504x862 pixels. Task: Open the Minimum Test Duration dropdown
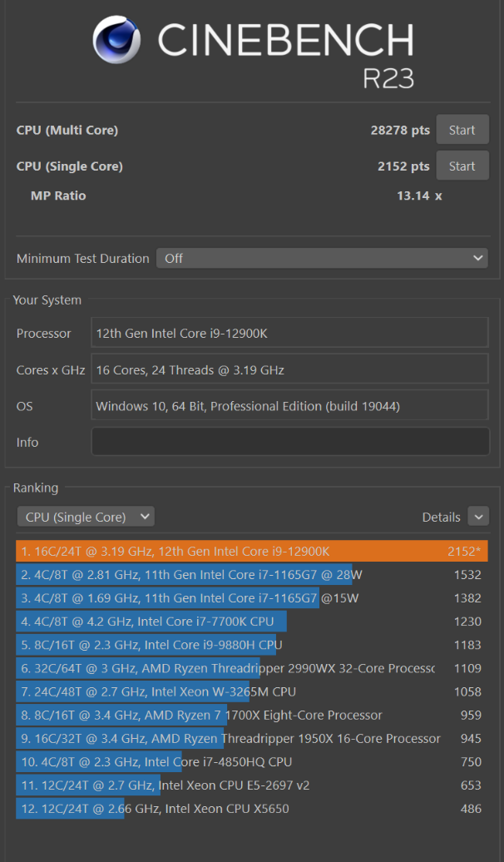(x=322, y=258)
